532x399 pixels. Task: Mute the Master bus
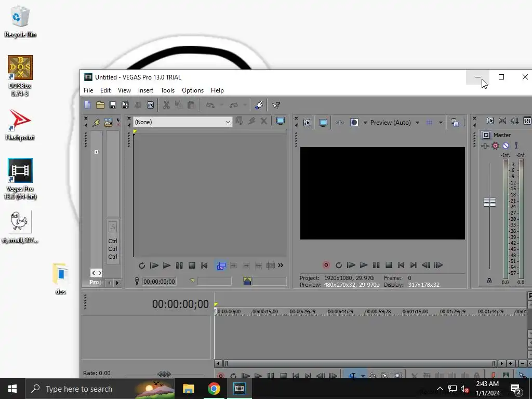click(x=506, y=146)
